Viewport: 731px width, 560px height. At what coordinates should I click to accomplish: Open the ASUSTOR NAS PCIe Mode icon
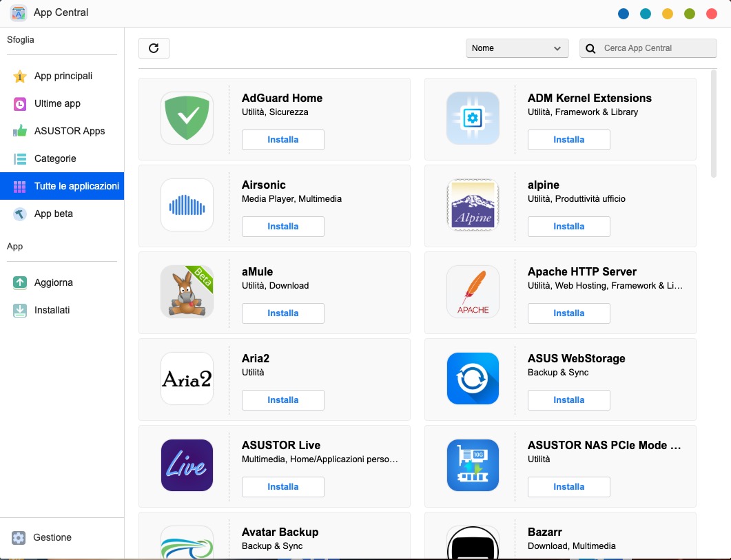pos(473,465)
